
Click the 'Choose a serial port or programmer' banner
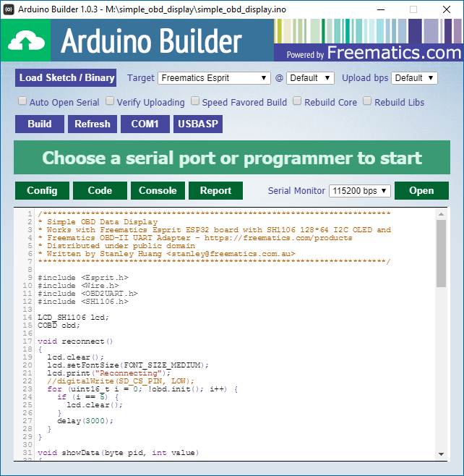click(x=232, y=158)
